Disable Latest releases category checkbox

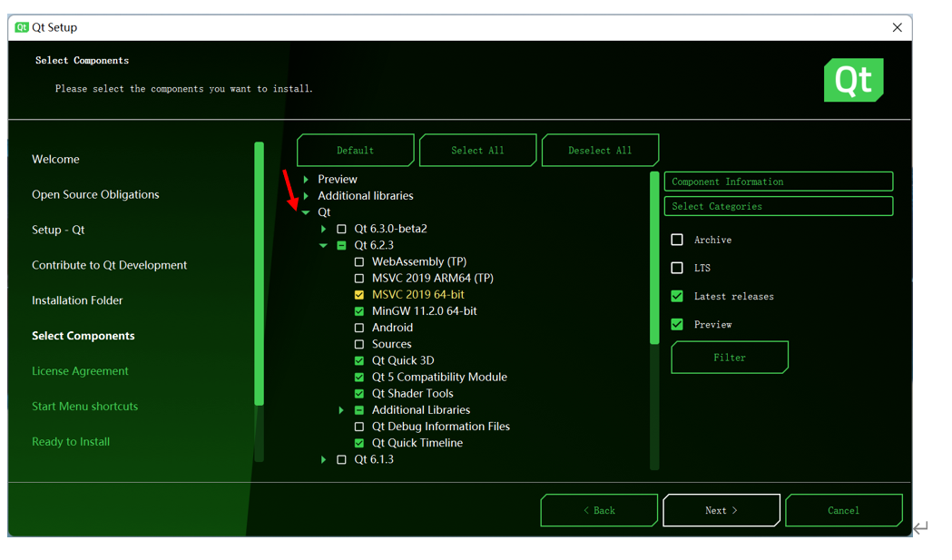click(x=677, y=297)
